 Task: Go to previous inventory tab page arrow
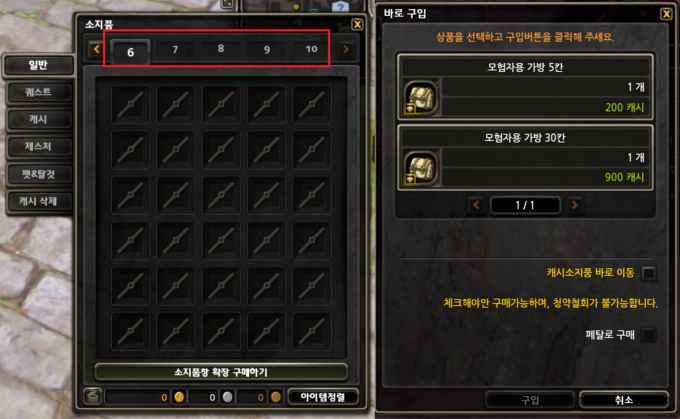coord(96,49)
